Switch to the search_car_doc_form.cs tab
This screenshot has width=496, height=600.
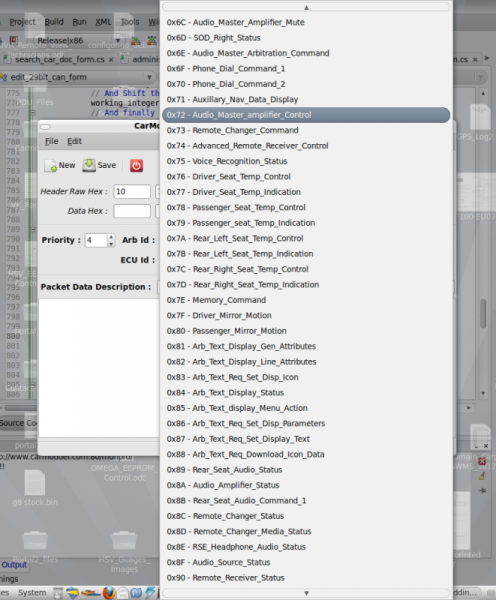click(x=60, y=59)
